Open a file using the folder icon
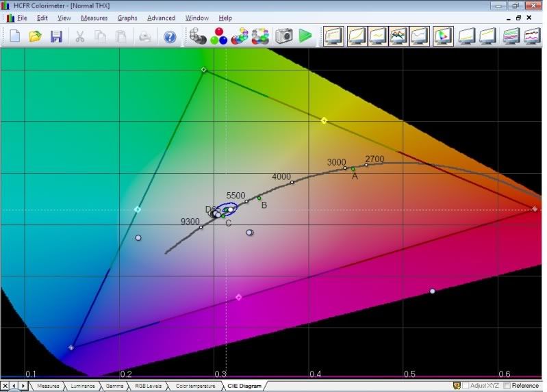 35,36
